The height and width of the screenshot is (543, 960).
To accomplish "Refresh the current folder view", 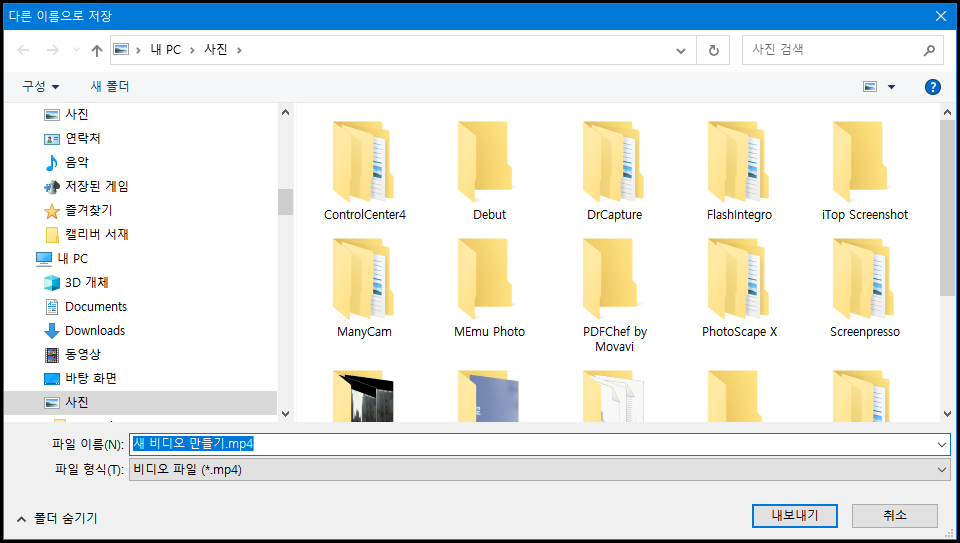I will [713, 50].
